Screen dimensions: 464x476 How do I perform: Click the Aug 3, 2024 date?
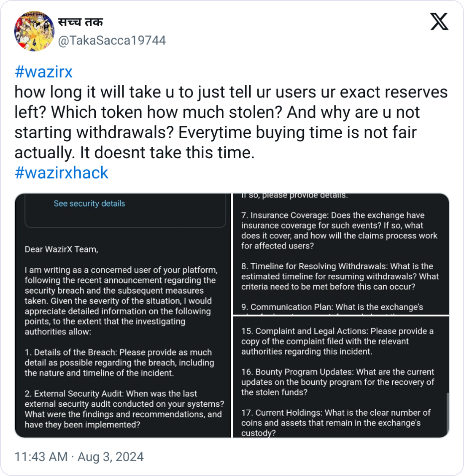click(x=111, y=457)
